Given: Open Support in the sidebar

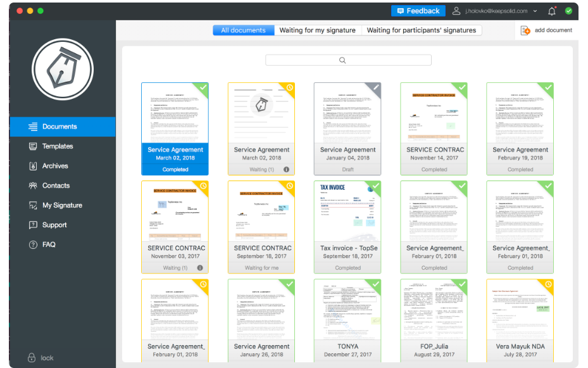Looking at the screenshot, I should pyautogui.click(x=63, y=225).
